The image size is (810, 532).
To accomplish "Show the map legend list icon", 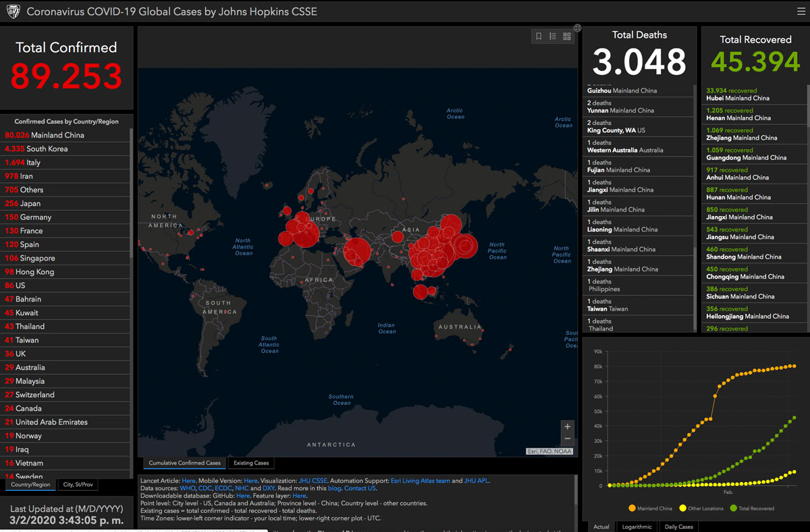I will click(553, 36).
